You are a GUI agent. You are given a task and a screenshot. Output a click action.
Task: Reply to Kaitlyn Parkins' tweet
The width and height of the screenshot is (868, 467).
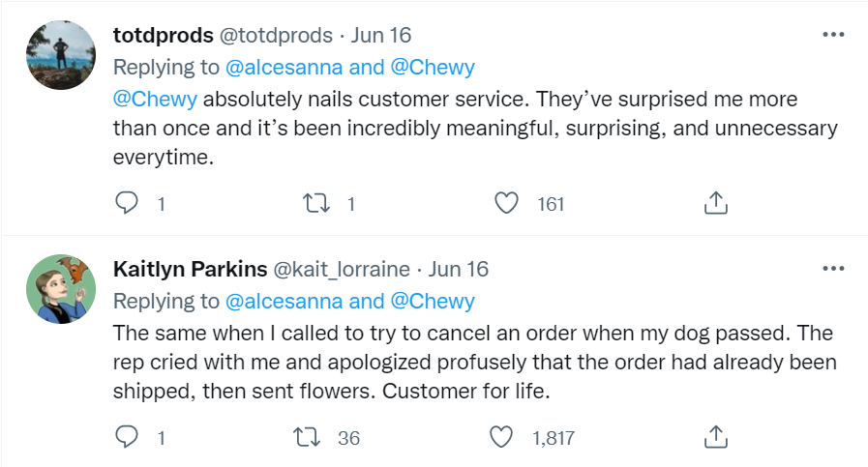coord(128,437)
